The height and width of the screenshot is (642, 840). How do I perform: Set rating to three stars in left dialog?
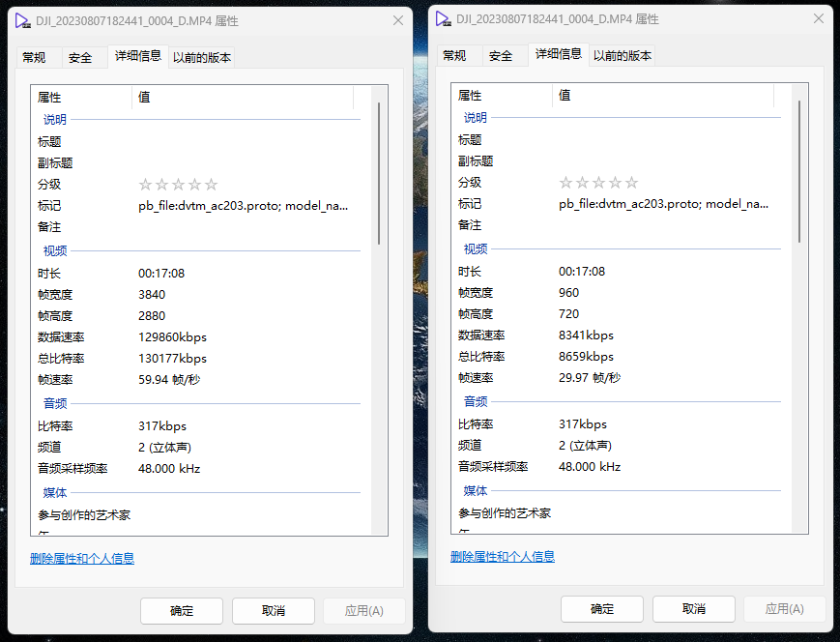[179, 185]
